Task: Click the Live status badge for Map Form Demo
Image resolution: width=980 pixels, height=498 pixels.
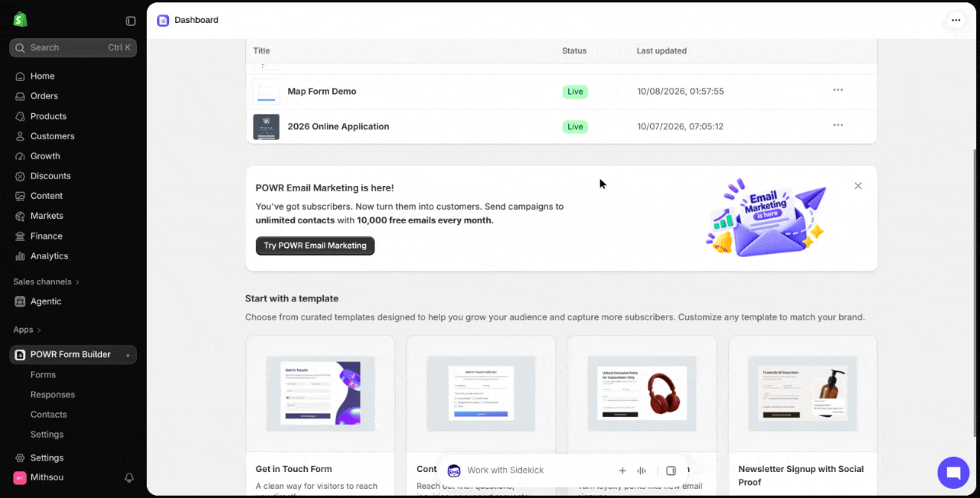Action: (575, 92)
